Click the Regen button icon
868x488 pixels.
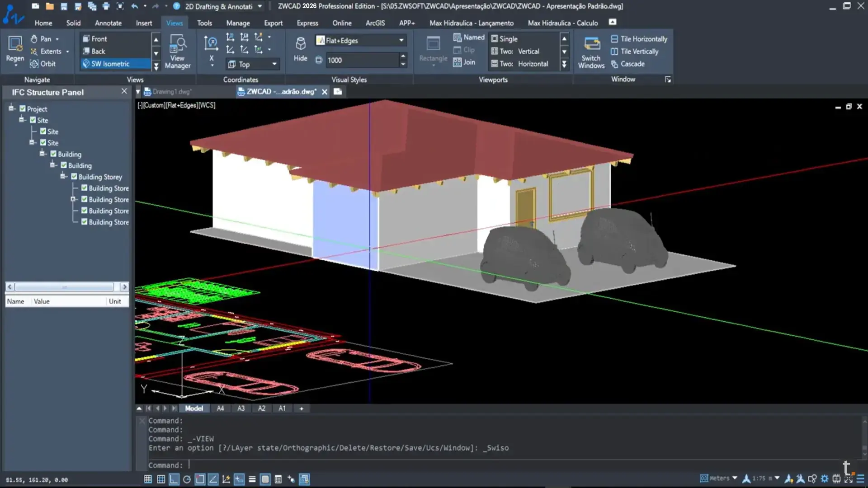click(x=15, y=44)
